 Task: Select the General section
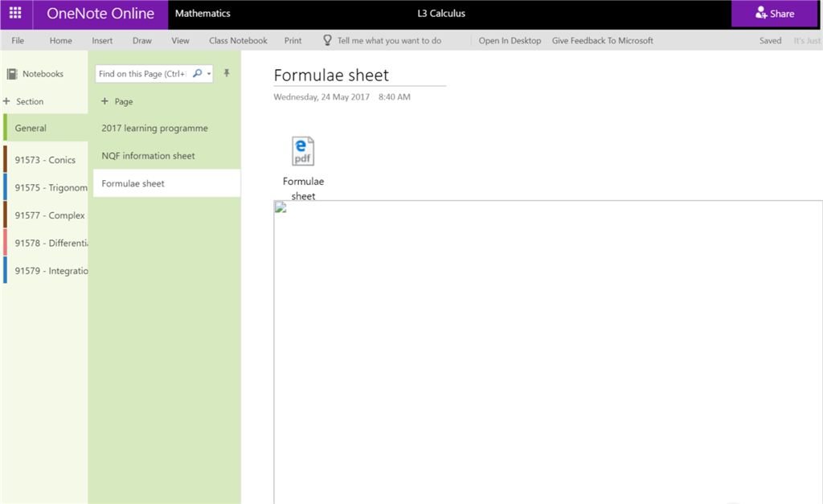tap(46, 128)
